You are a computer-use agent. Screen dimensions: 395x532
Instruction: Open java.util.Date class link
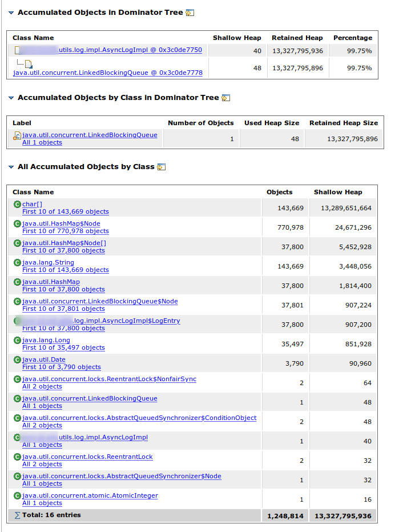44,359
